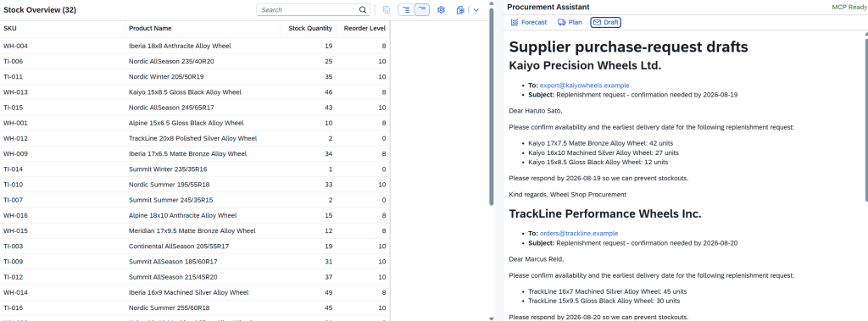Click Meridian 17x9.5 Matte Bronze Alloy Wheel

click(x=192, y=230)
